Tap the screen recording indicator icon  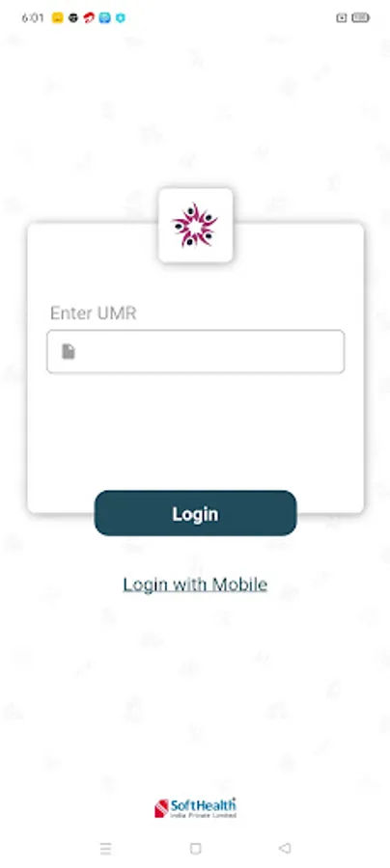342,17
